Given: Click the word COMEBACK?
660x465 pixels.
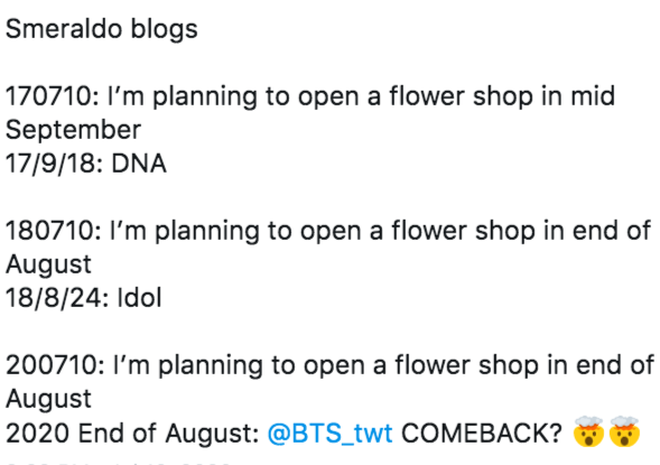Looking at the screenshot, I should coord(482,433).
